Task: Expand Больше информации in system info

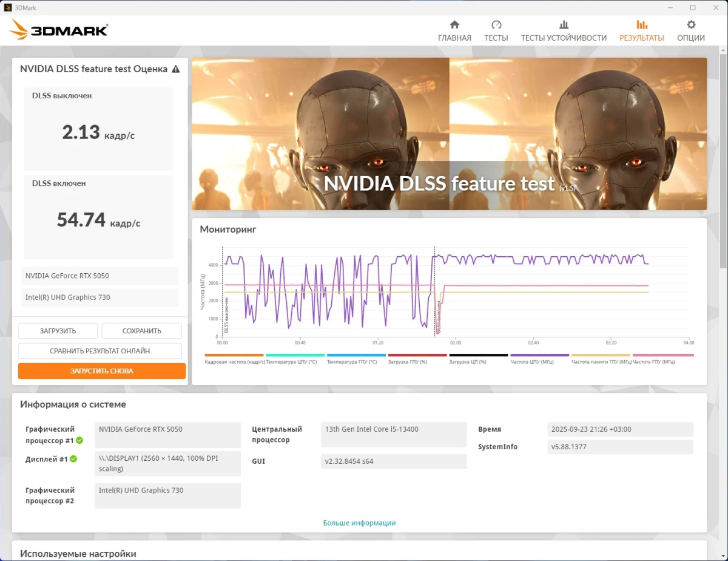Action: pyautogui.click(x=359, y=522)
